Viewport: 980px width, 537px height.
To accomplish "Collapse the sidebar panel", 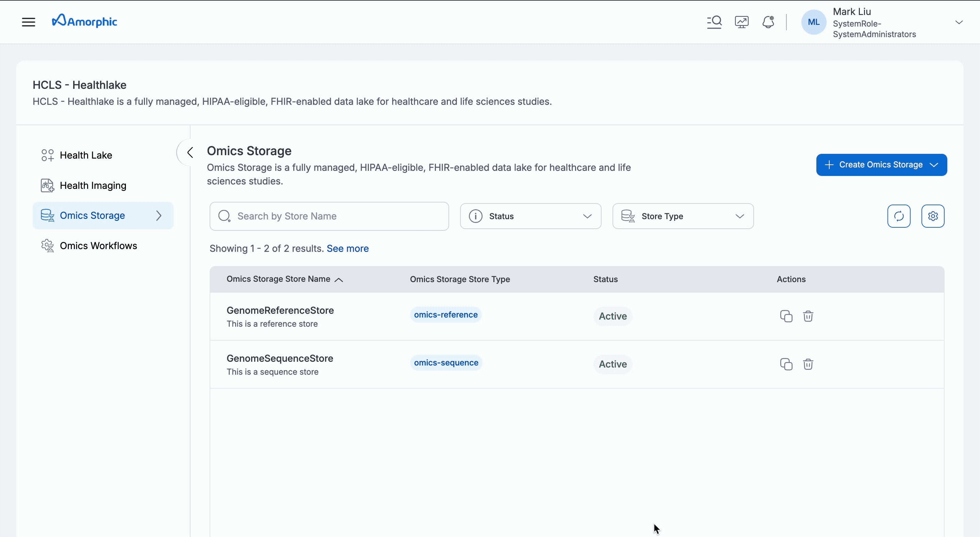I will (x=190, y=152).
